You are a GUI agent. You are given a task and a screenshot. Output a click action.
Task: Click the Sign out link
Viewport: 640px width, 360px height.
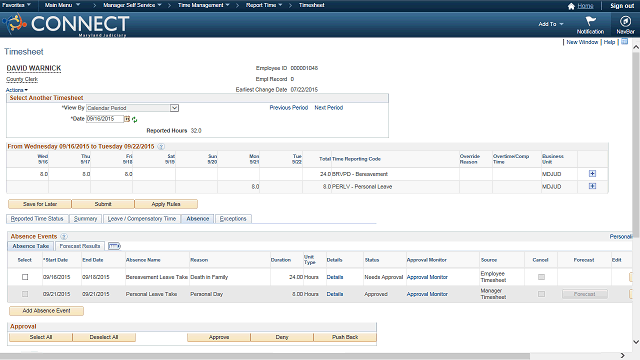tap(622, 6)
